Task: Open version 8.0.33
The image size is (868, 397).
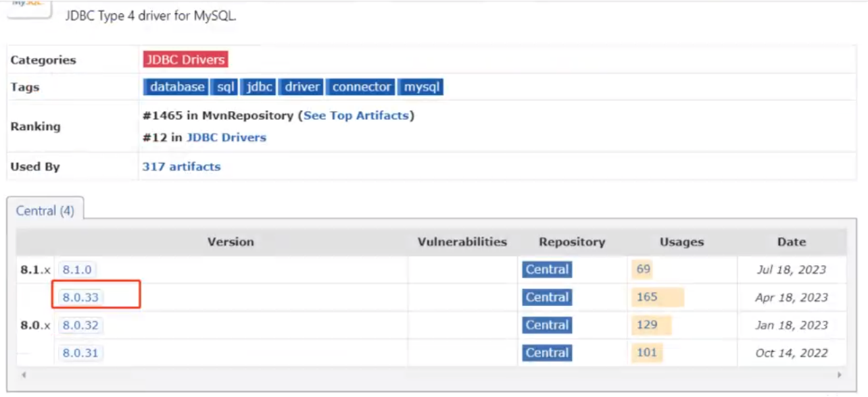Action: [x=80, y=297]
